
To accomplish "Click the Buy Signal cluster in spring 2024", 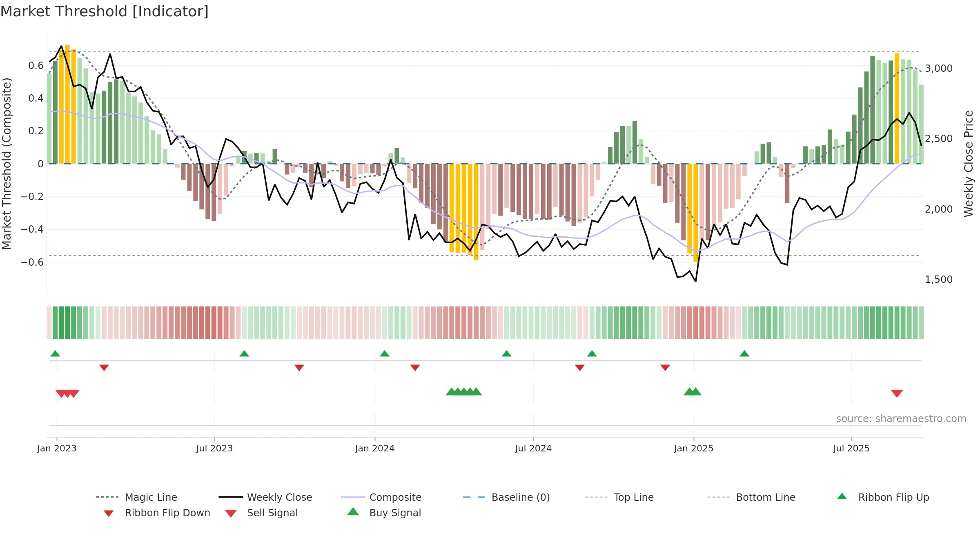I will [x=464, y=391].
